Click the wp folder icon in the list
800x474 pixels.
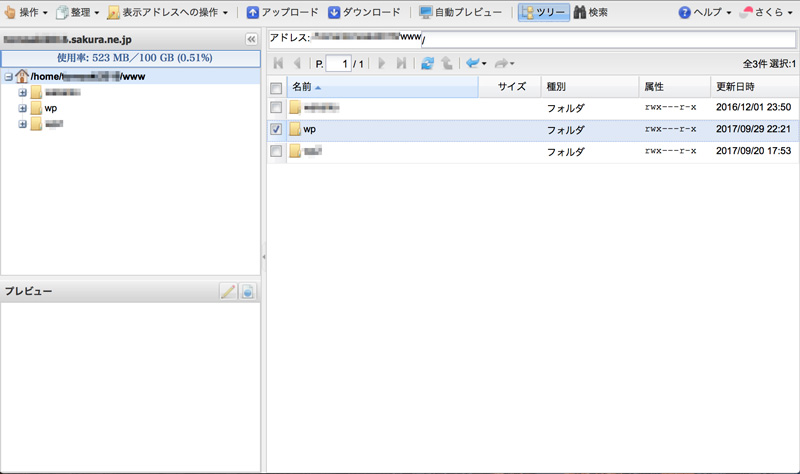coord(295,129)
